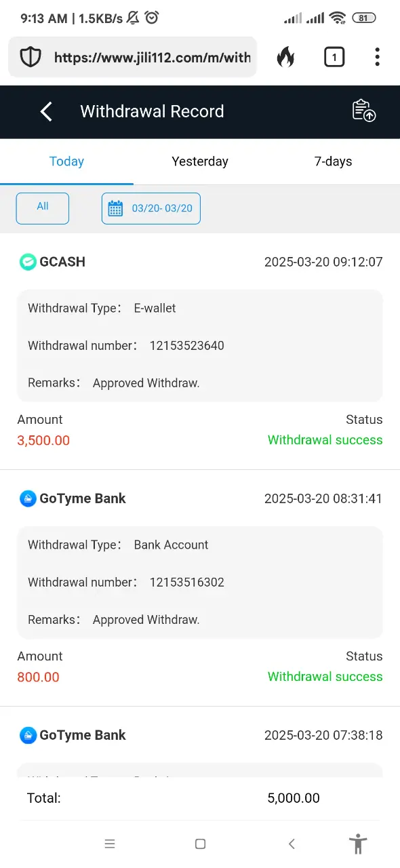400x868 pixels.
Task: Open the clipboard upload icon in header
Action: 364,111
